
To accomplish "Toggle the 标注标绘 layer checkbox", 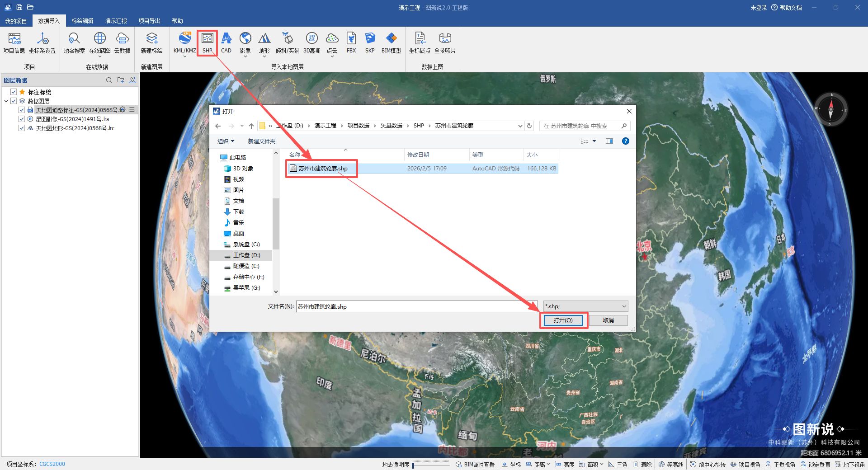I will 14,92.
